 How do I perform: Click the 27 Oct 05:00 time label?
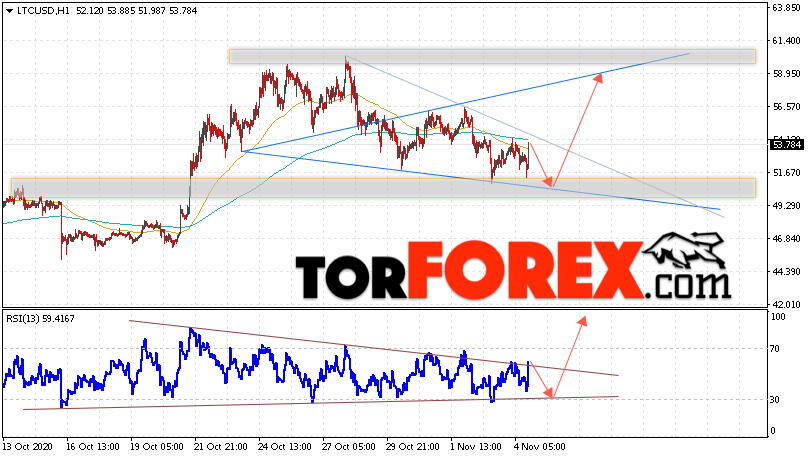coord(348,446)
